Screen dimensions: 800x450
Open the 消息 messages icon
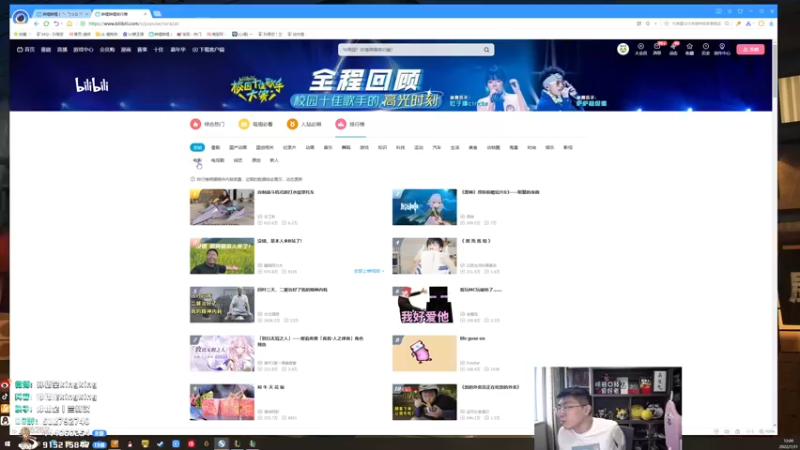click(x=657, y=49)
